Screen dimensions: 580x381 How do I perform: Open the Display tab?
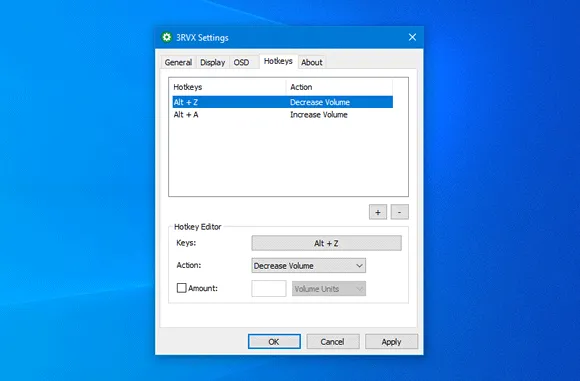pyautogui.click(x=212, y=62)
